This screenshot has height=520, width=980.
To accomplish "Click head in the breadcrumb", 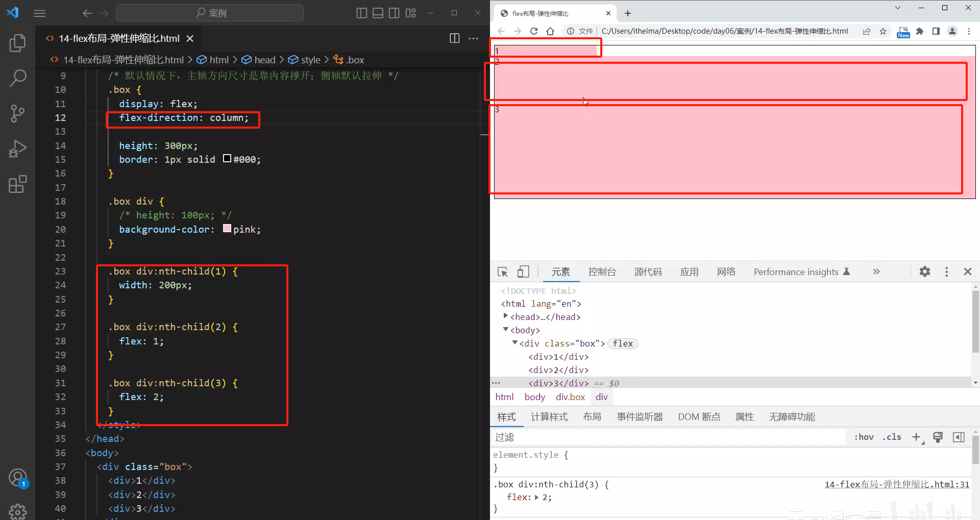I will (265, 60).
